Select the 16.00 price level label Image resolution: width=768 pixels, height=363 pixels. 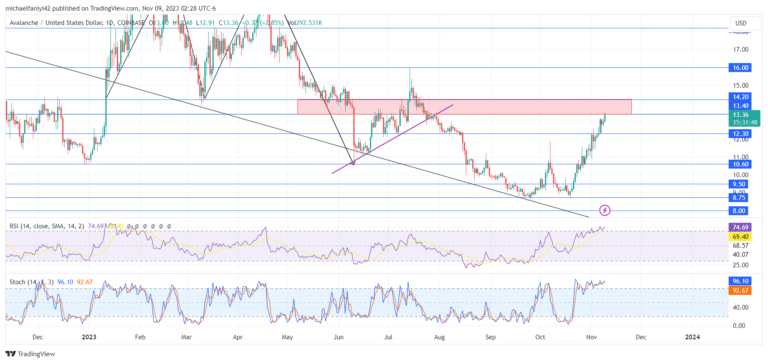click(740, 68)
